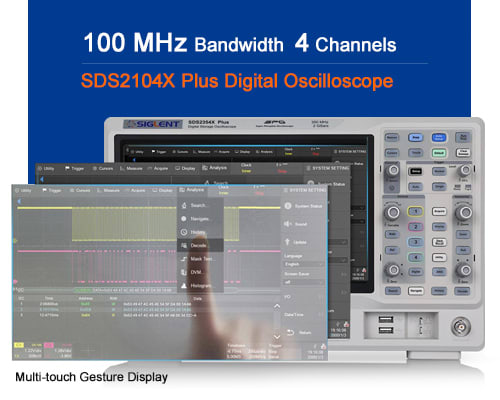The height and width of the screenshot is (400, 500).
Task: Open System Status in the System Setting panel
Action: pos(303,206)
